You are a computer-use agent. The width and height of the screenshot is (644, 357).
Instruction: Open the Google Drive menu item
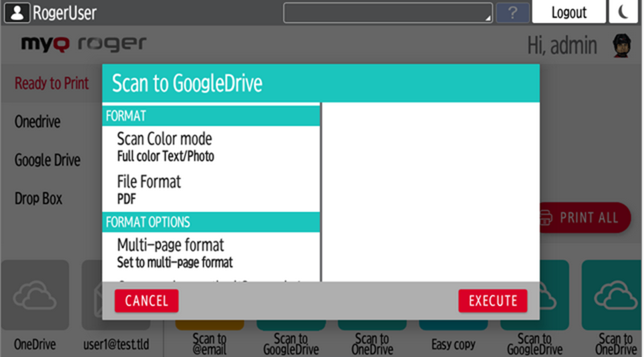pyautogui.click(x=47, y=160)
